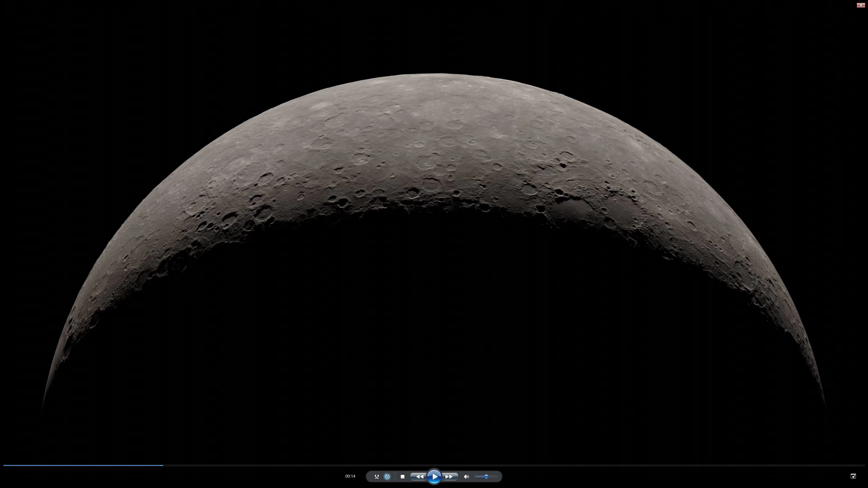Toggle the repeat button off
Viewport: 868px width, 488px height.
point(387,476)
